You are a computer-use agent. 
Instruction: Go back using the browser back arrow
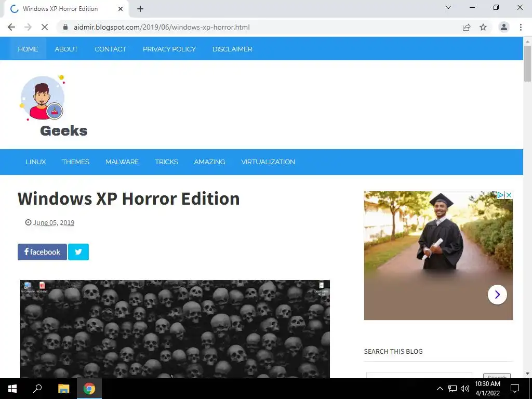11,27
